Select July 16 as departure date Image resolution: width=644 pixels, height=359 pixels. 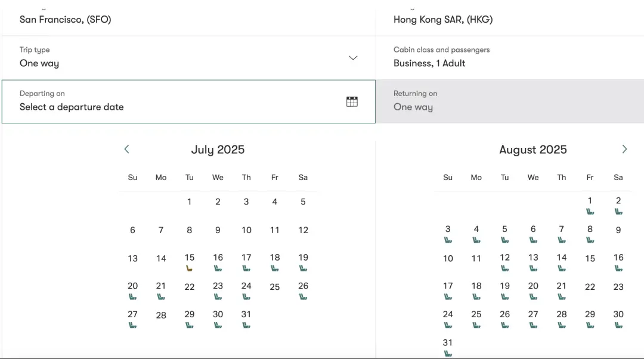(x=218, y=258)
